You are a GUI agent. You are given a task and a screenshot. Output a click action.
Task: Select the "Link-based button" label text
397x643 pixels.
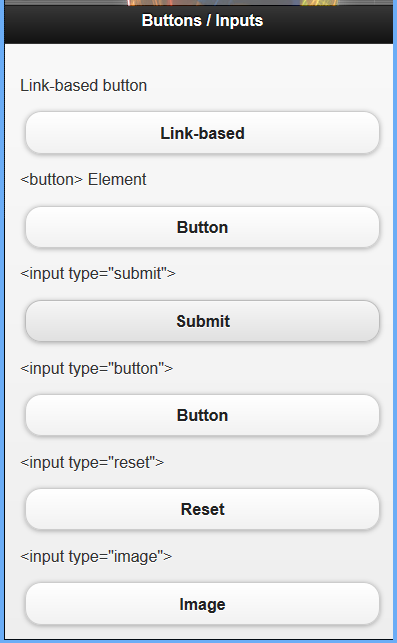pos(84,86)
